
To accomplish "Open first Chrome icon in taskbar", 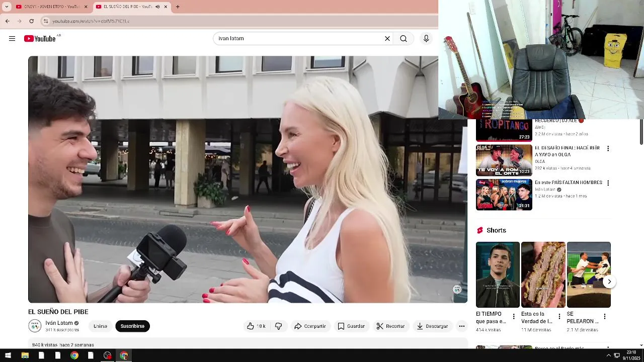I will [74, 355].
